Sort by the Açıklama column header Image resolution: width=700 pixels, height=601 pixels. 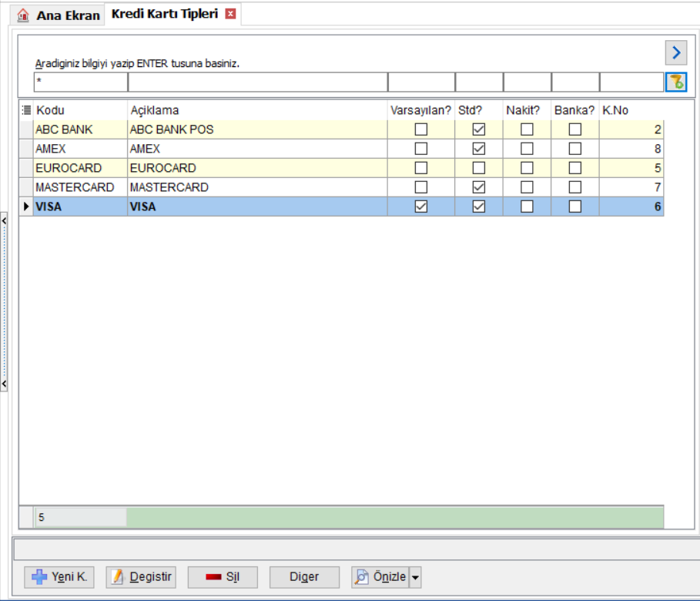pyautogui.click(x=257, y=110)
